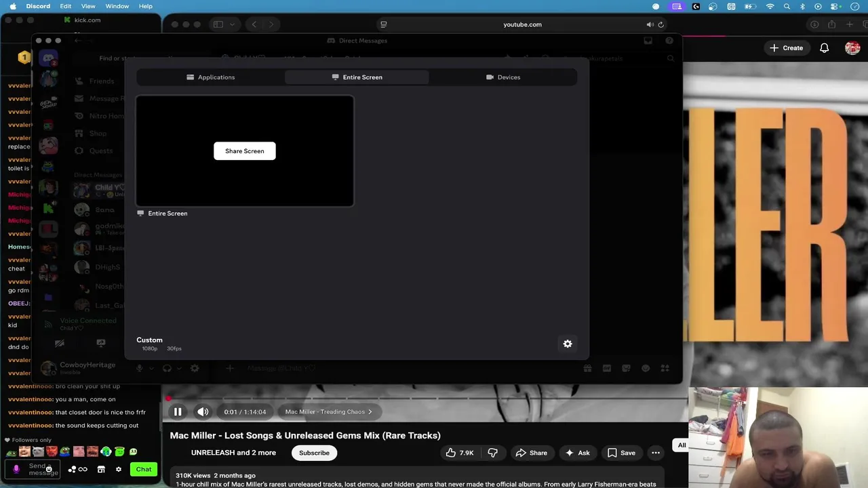Reload the youtube.com page in Safari
868x488 pixels.
pyautogui.click(x=661, y=24)
